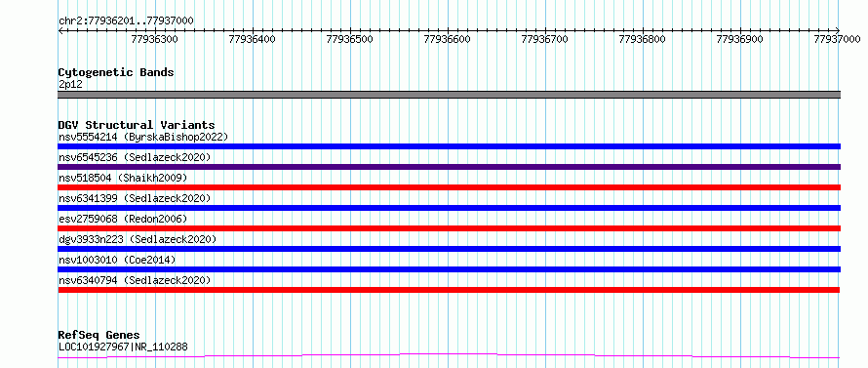Image resolution: width=868 pixels, height=368 pixels.
Task: Click ruler coordinate 77936400
Action: coord(253,39)
